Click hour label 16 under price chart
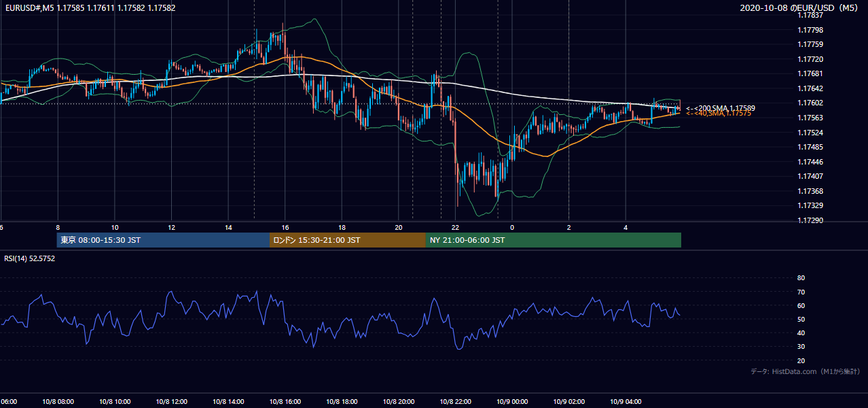Viewport: 868px width, 408px height. [285, 227]
